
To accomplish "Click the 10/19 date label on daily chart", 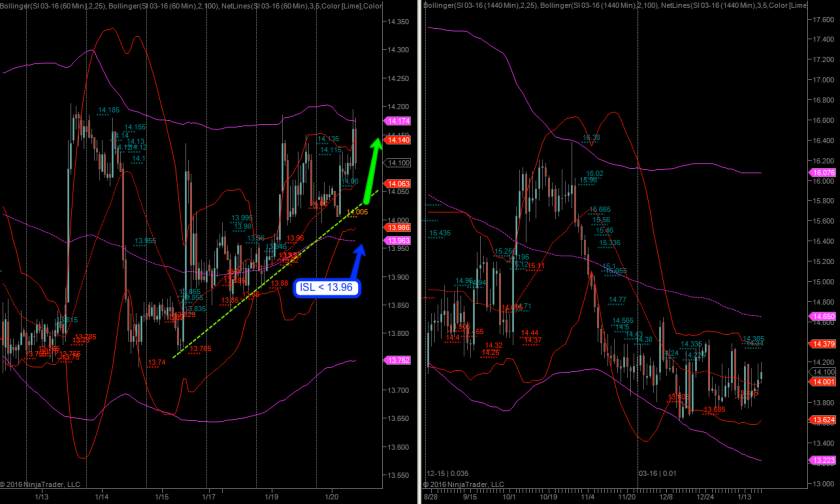I will click(548, 497).
